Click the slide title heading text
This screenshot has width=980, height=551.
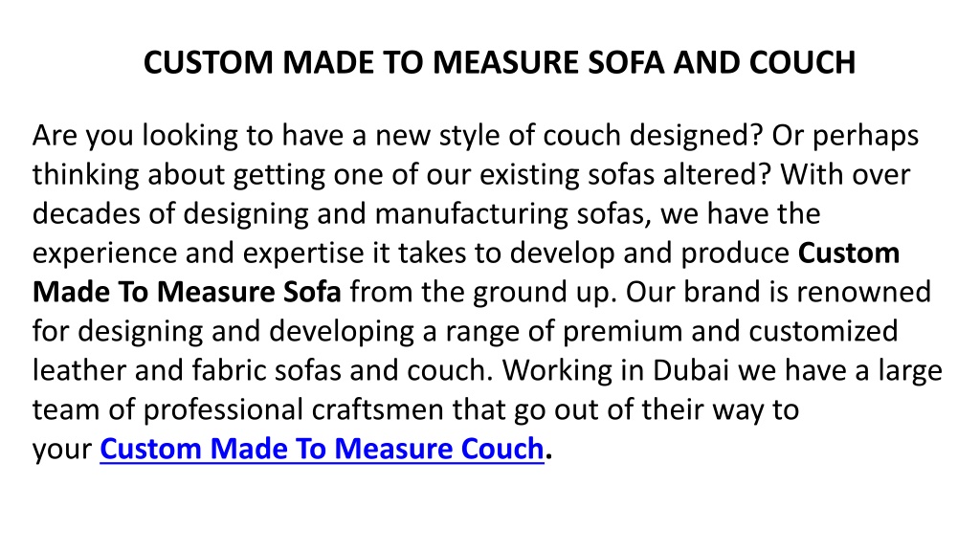tap(500, 62)
